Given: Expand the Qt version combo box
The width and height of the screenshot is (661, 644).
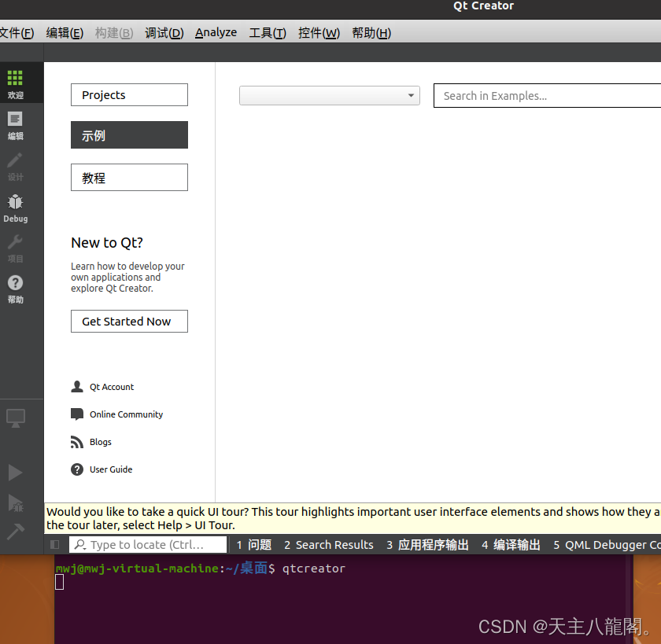Looking at the screenshot, I should pyautogui.click(x=330, y=96).
